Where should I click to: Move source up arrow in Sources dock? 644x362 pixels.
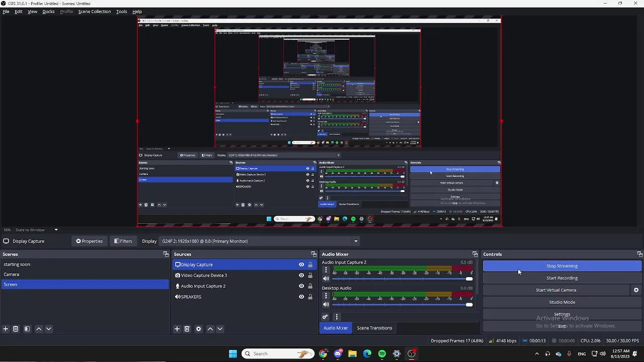tap(210, 329)
